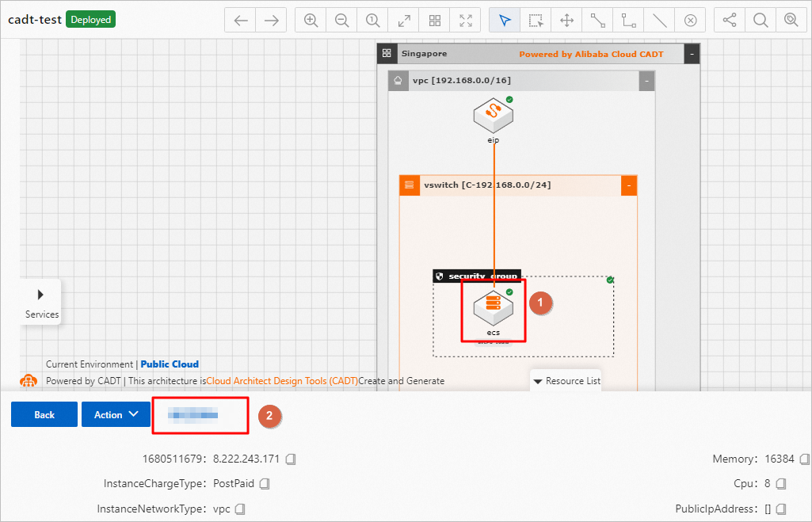The image size is (812, 522).
Task: Click the Back button
Action: 44,414
